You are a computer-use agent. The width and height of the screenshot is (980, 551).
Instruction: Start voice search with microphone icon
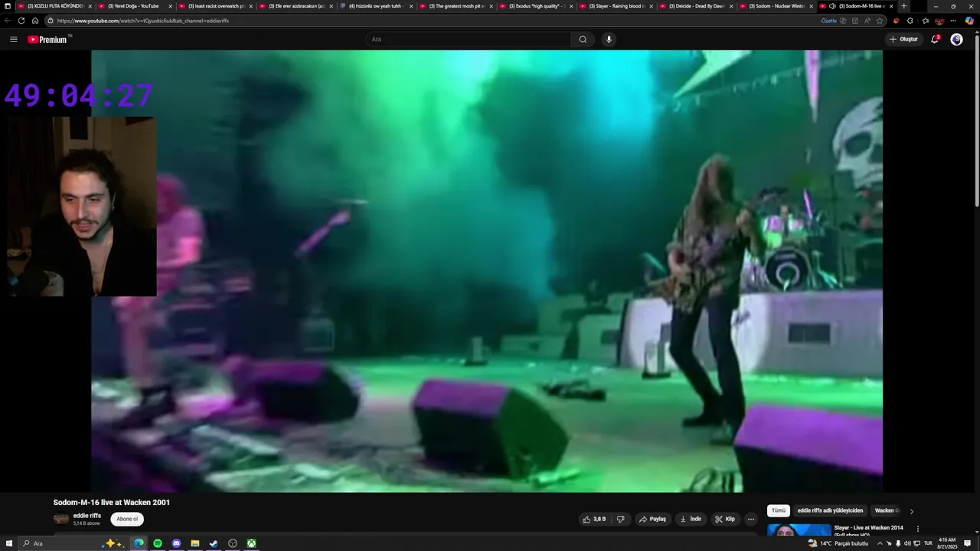point(609,39)
